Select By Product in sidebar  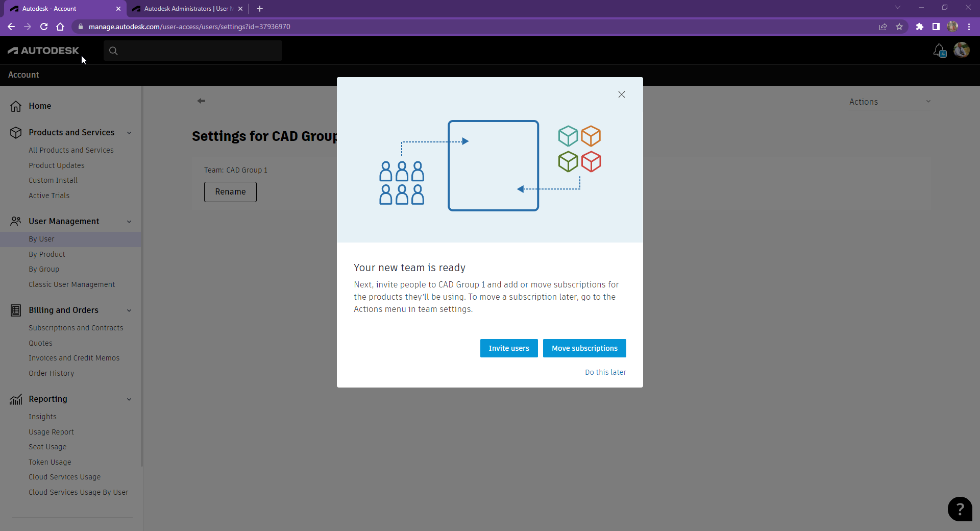click(47, 254)
